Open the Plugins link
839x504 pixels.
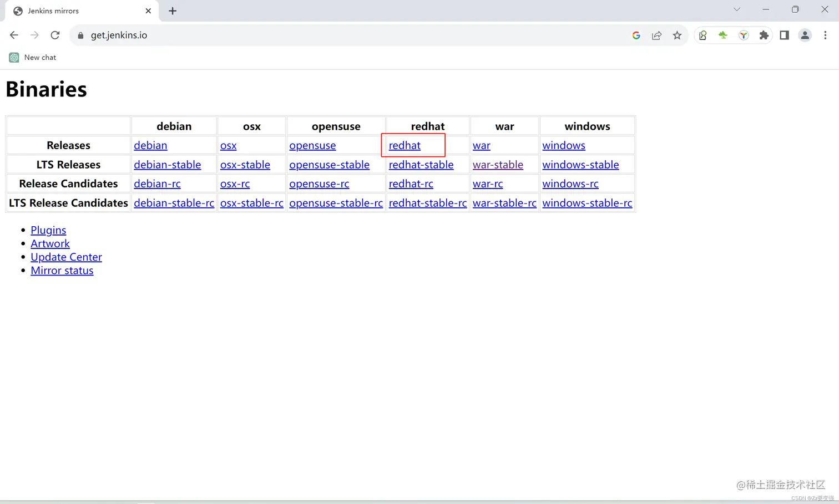point(48,230)
